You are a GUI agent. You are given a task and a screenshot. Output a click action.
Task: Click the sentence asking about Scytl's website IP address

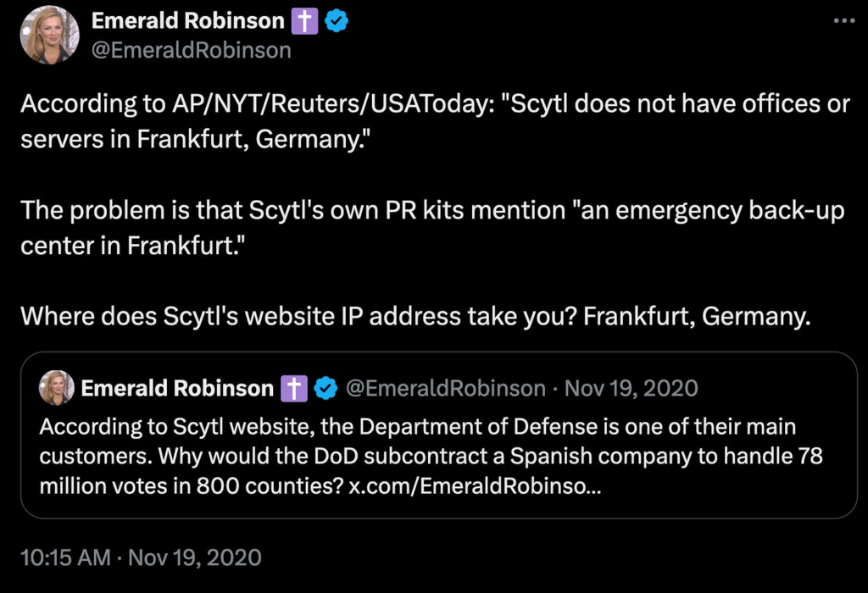coord(415,316)
